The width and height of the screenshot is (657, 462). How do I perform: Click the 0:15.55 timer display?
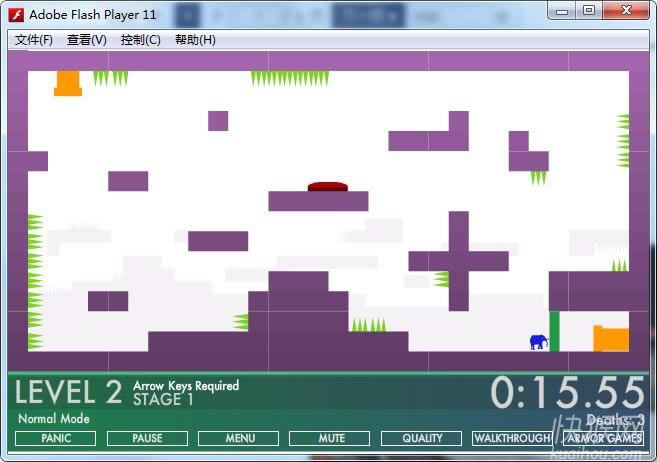[x=567, y=393]
